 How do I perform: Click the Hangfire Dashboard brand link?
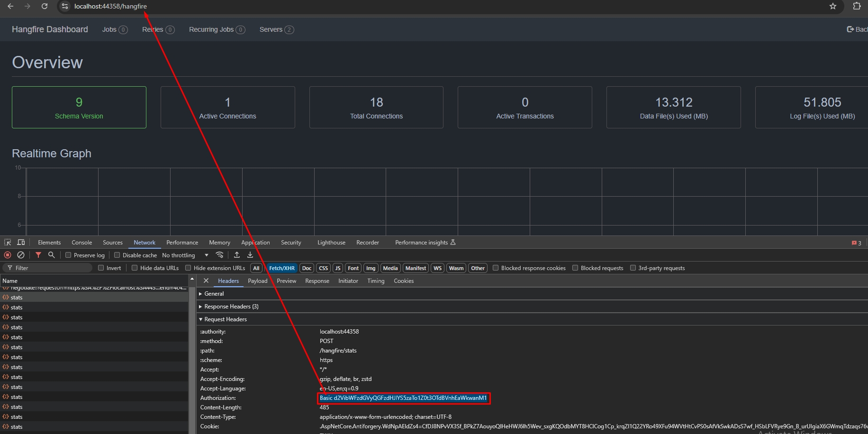(x=50, y=29)
